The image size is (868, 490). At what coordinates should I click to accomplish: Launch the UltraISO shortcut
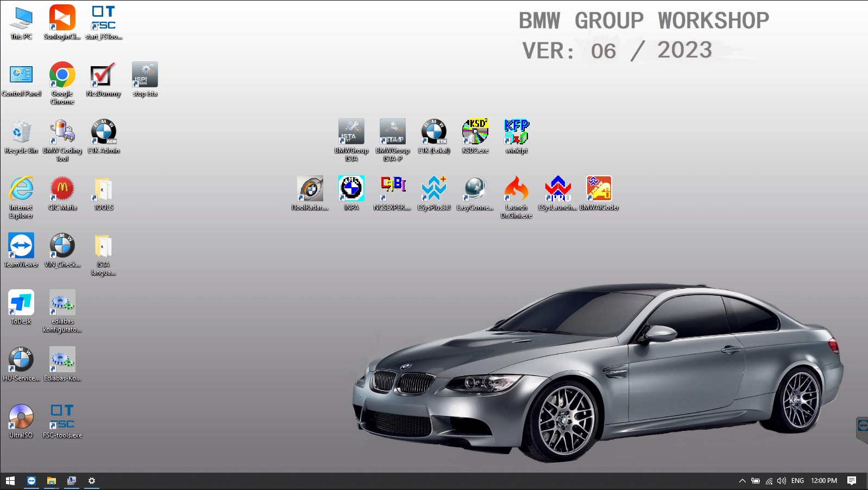point(21,422)
